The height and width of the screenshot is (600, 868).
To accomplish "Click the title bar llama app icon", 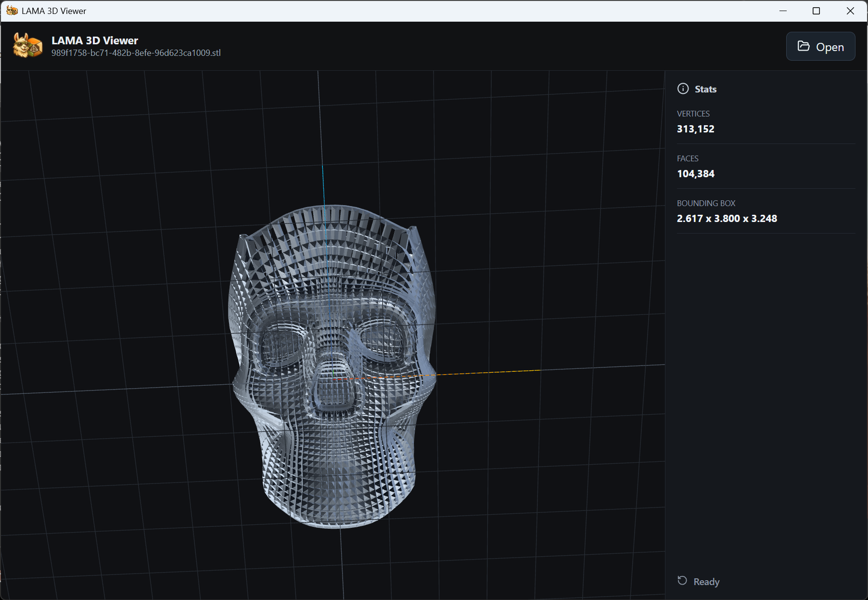I will pyautogui.click(x=12, y=11).
